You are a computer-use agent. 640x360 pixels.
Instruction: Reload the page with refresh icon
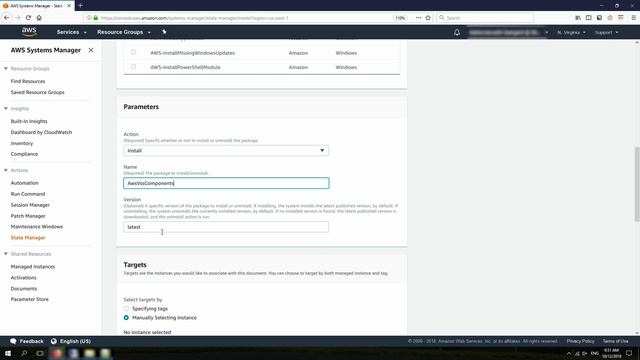coord(28,18)
